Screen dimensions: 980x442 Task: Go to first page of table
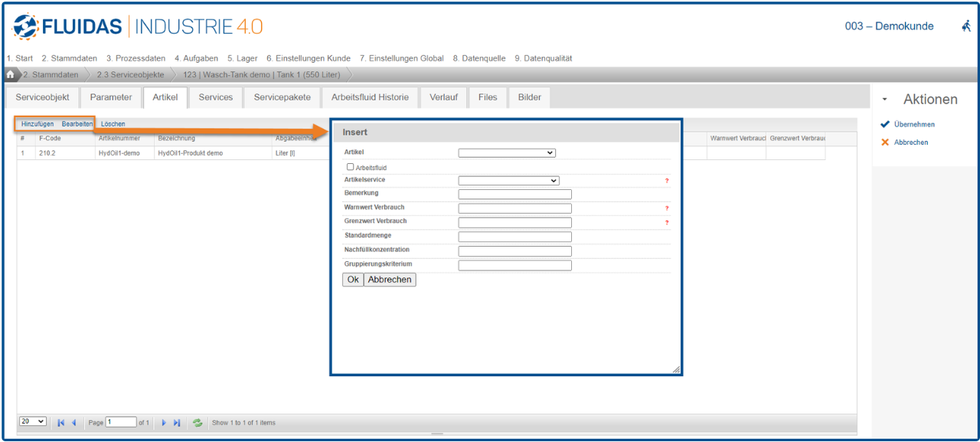tap(61, 423)
